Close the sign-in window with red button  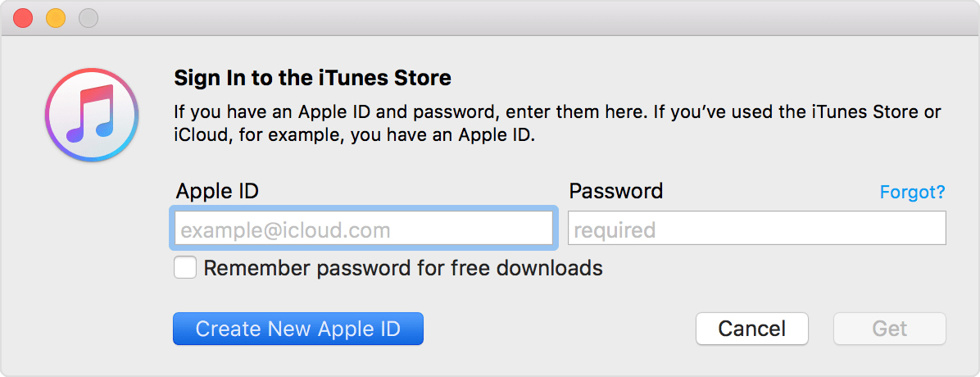coord(23,18)
